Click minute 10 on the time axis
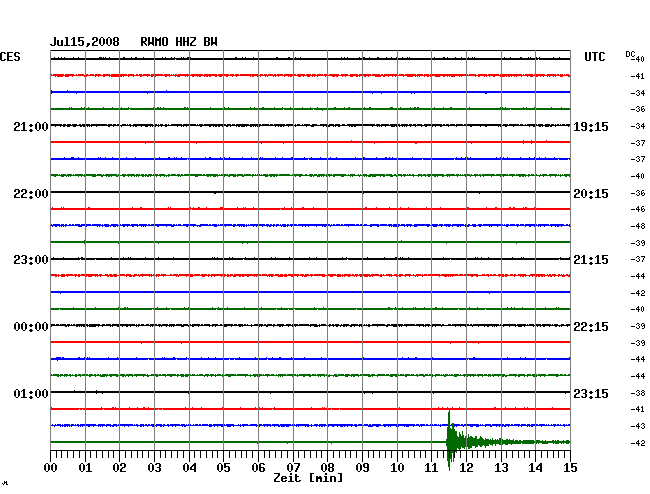 (x=397, y=467)
